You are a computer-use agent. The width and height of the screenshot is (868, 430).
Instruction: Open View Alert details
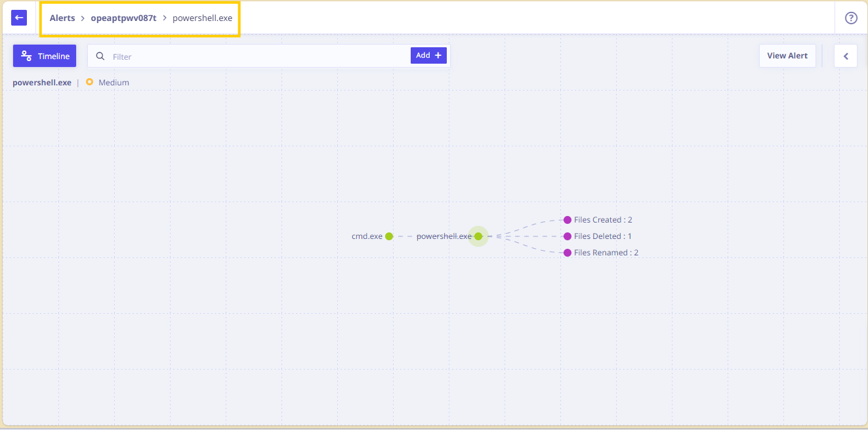tap(787, 56)
